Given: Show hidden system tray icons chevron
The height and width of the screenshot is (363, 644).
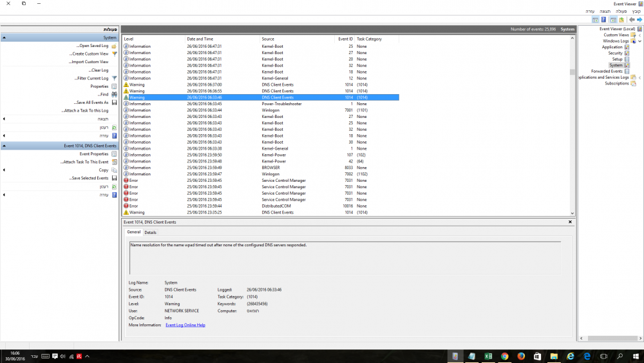Looking at the screenshot, I should pos(87,357).
